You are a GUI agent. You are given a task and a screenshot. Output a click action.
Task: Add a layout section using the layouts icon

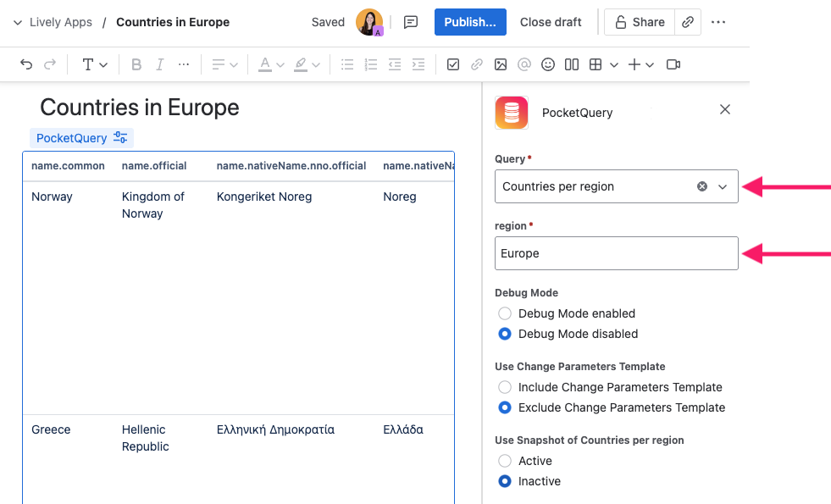571,64
